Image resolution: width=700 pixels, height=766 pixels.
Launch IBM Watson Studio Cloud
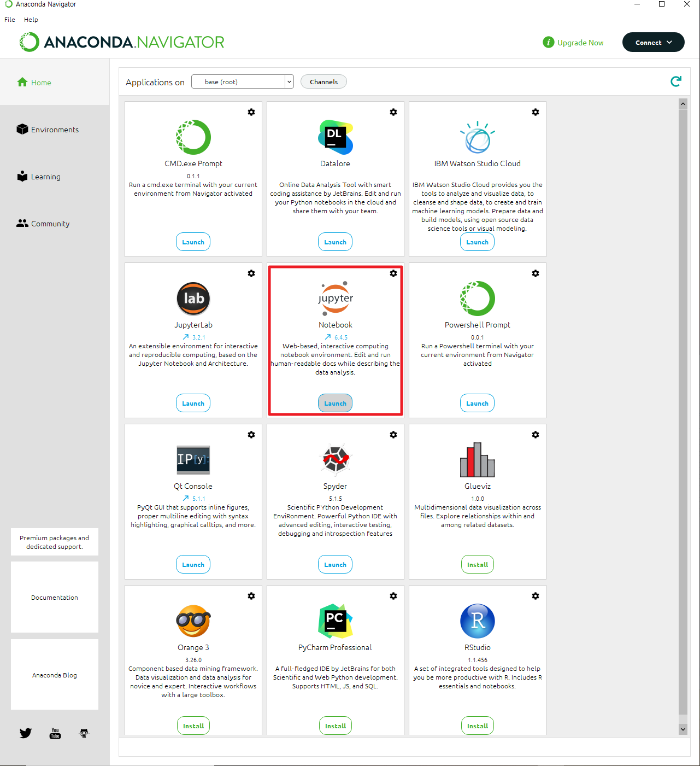(x=478, y=242)
